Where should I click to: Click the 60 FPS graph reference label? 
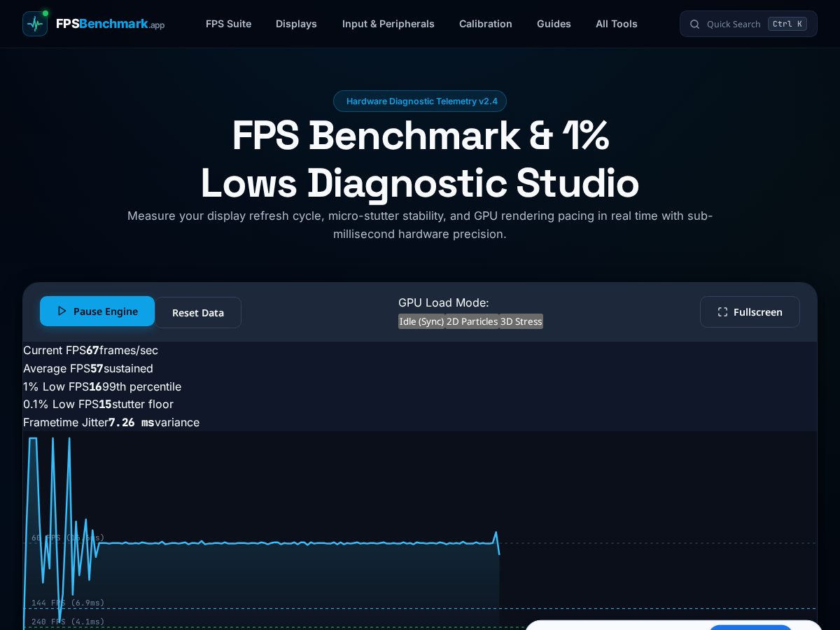pyautogui.click(x=68, y=538)
